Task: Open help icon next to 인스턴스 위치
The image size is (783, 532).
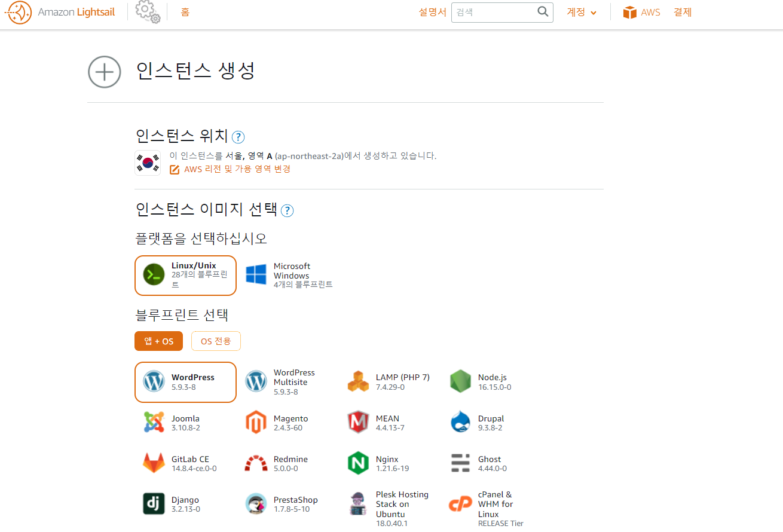Action: point(238,137)
